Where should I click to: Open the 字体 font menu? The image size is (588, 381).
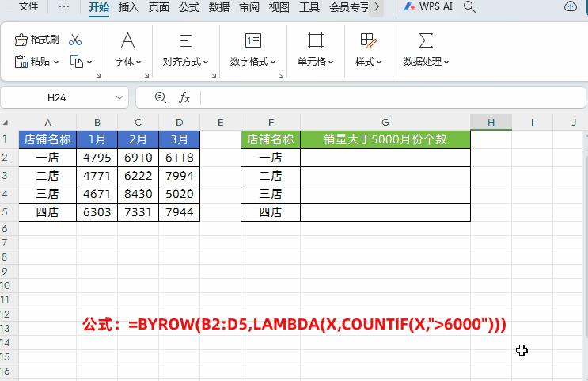point(128,49)
